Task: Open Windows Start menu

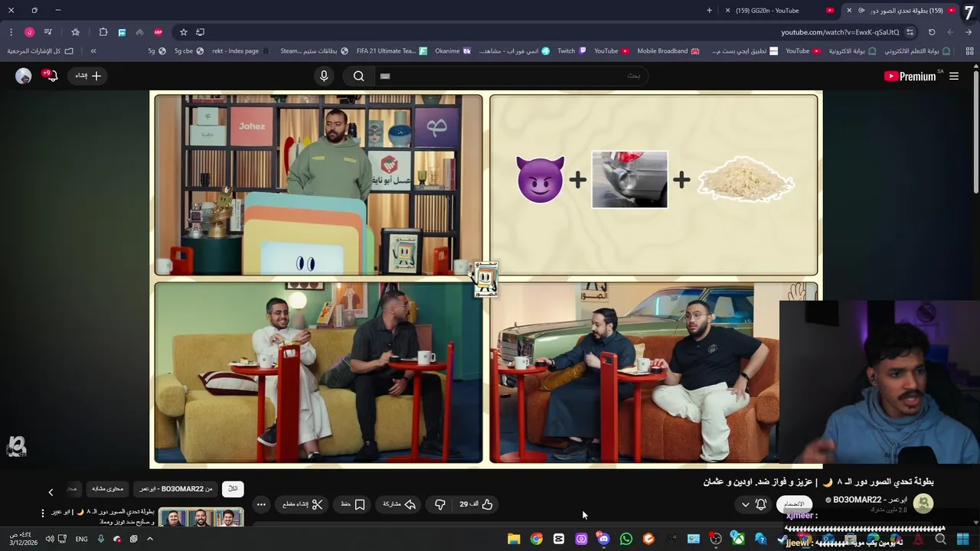Action: pyautogui.click(x=962, y=539)
